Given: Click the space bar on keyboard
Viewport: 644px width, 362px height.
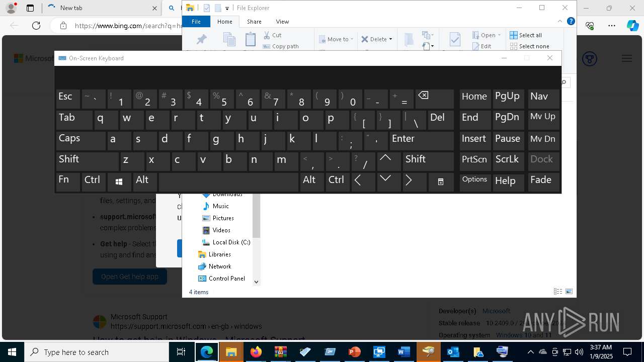Looking at the screenshot, I should (228, 182).
